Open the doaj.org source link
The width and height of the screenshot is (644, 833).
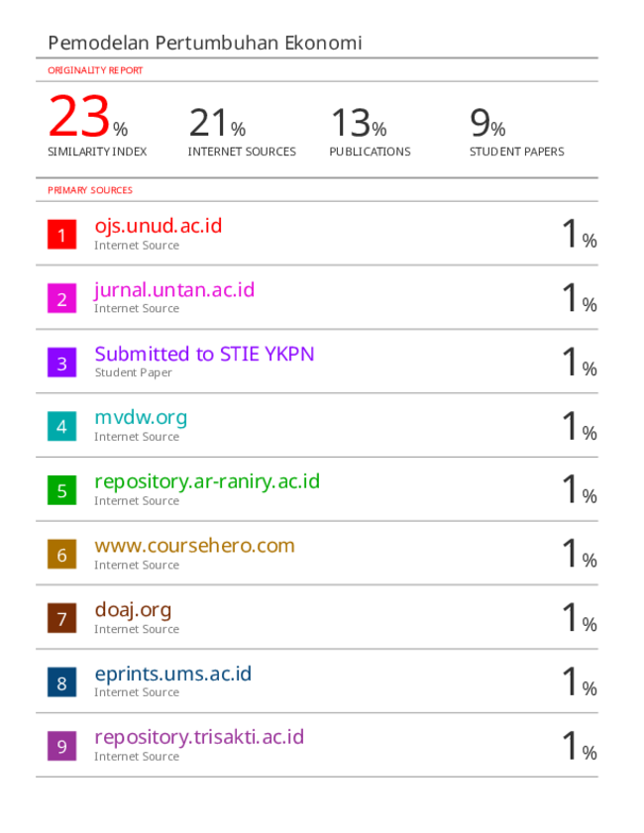(x=133, y=610)
